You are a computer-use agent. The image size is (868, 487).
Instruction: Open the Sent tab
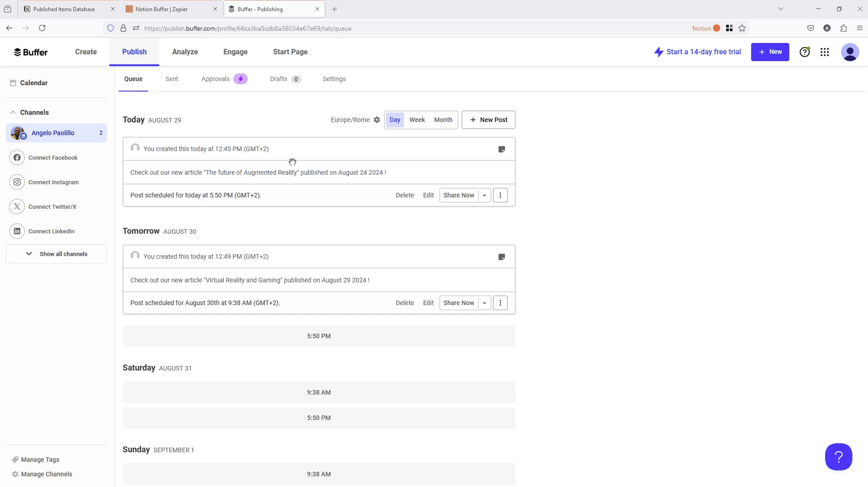172,79
